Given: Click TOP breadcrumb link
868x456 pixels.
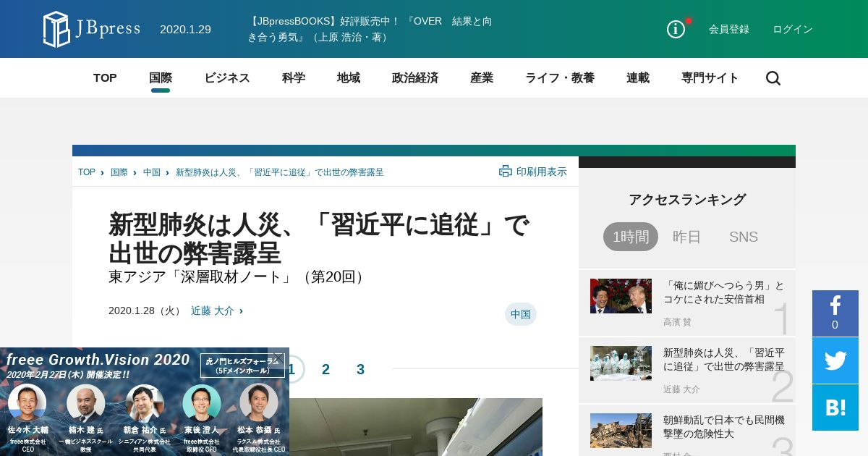Looking at the screenshot, I should (x=87, y=172).
